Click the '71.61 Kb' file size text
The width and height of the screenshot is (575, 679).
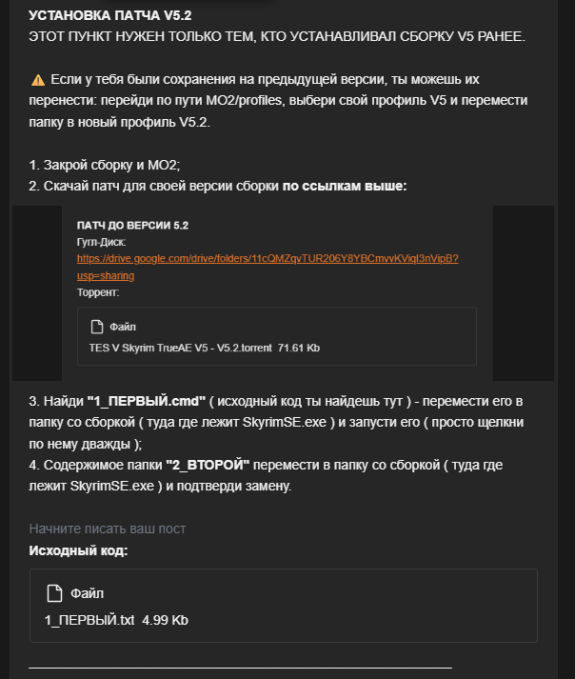click(x=299, y=348)
